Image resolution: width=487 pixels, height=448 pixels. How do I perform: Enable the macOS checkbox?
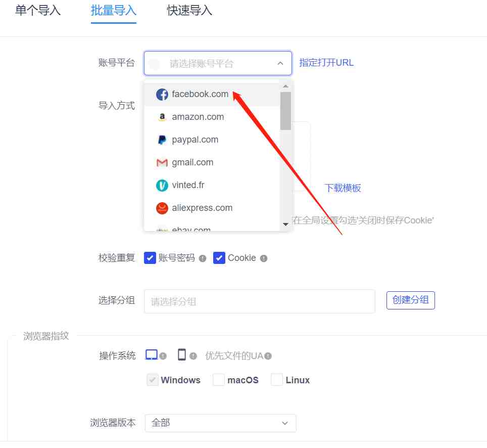[x=219, y=380]
